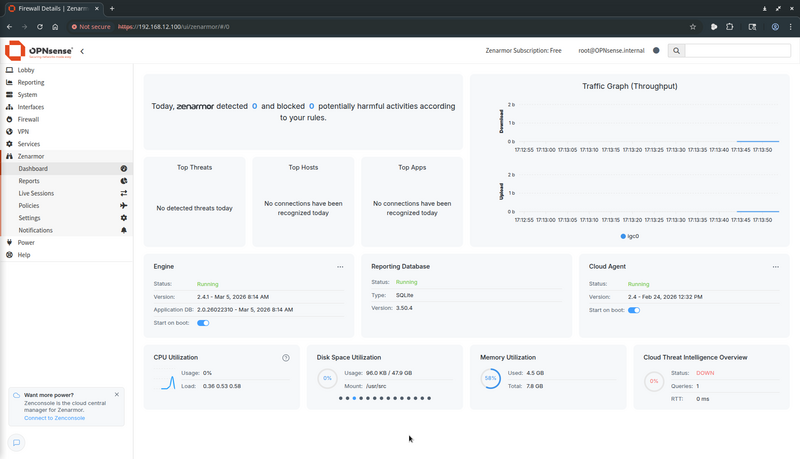Click the Memory 58% circular gauge
Viewport: 800px width, 459px height.
point(491,378)
